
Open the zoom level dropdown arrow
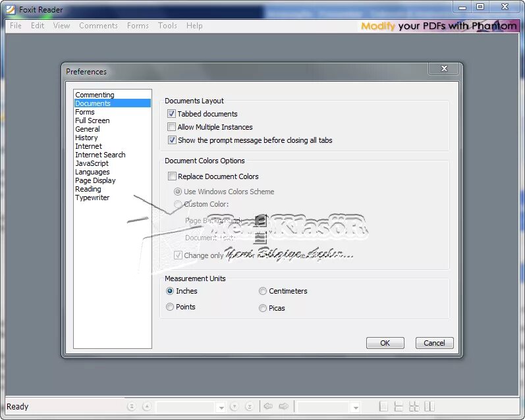(356, 407)
